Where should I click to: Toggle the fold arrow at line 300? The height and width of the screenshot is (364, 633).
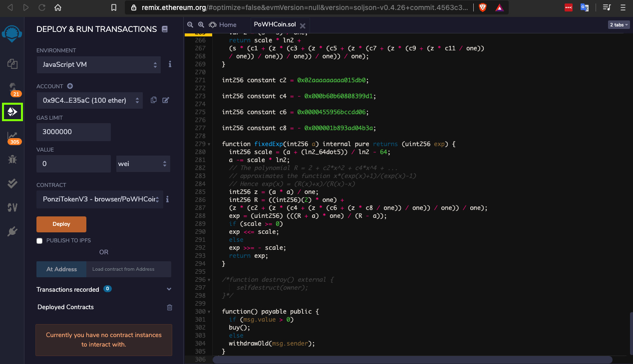pyautogui.click(x=209, y=312)
